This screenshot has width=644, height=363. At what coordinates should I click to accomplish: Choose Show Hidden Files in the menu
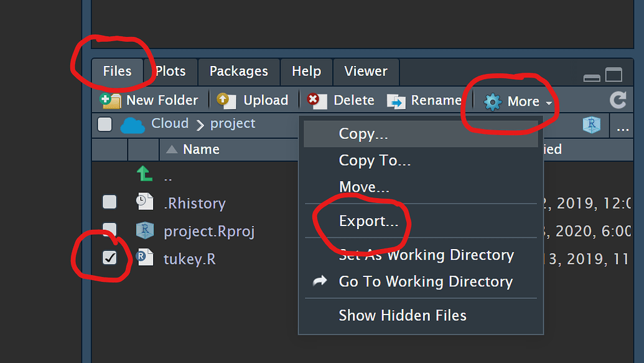pyautogui.click(x=403, y=316)
